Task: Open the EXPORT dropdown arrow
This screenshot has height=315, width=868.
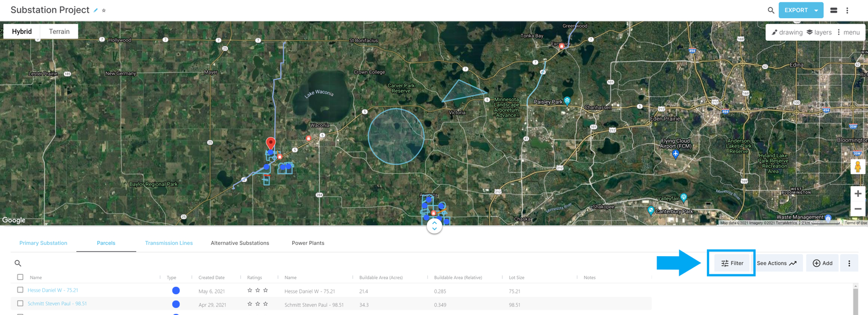Action: click(817, 10)
